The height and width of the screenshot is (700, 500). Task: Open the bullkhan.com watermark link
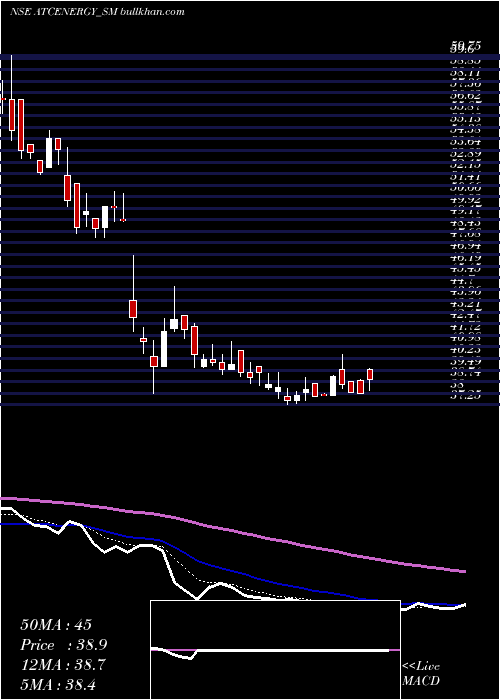pyautogui.click(x=152, y=12)
